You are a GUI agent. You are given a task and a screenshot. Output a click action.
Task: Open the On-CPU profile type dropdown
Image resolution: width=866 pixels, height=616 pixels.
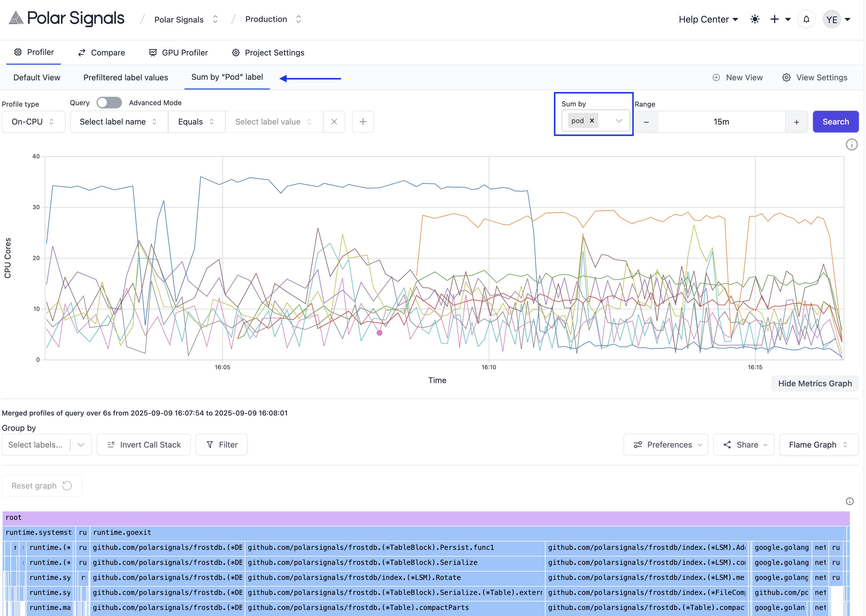[x=34, y=121]
